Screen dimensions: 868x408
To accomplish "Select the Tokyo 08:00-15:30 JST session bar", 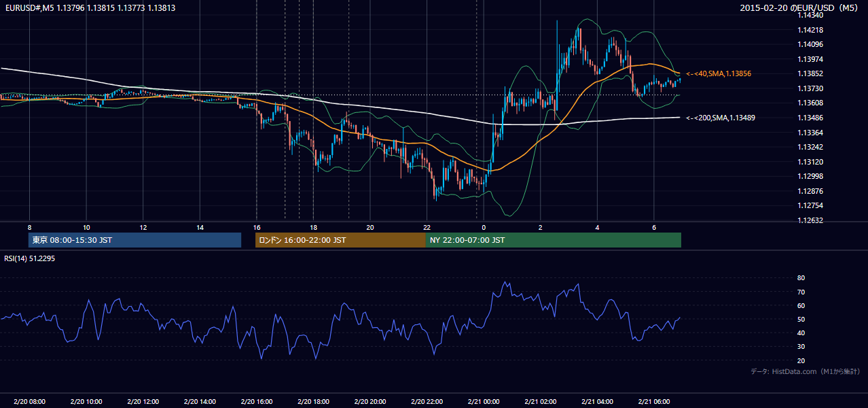I will (134, 240).
